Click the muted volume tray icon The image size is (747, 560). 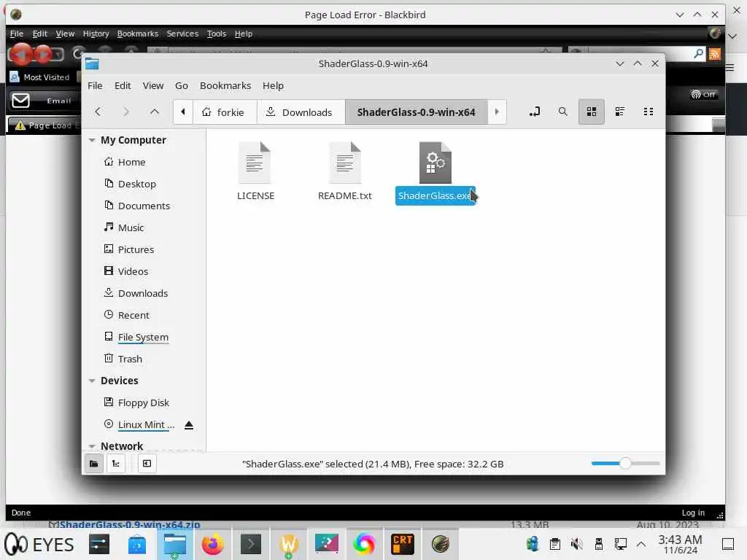[576, 544]
